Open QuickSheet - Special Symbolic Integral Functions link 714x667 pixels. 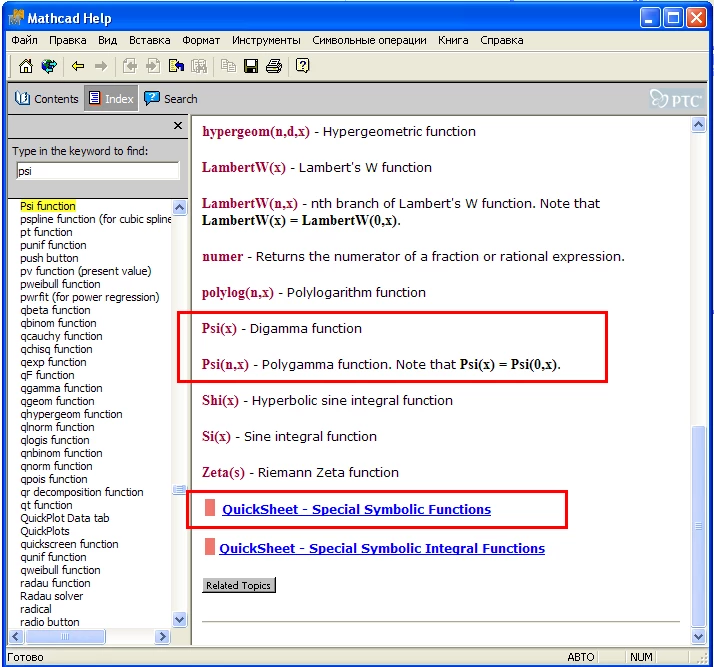tap(382, 549)
